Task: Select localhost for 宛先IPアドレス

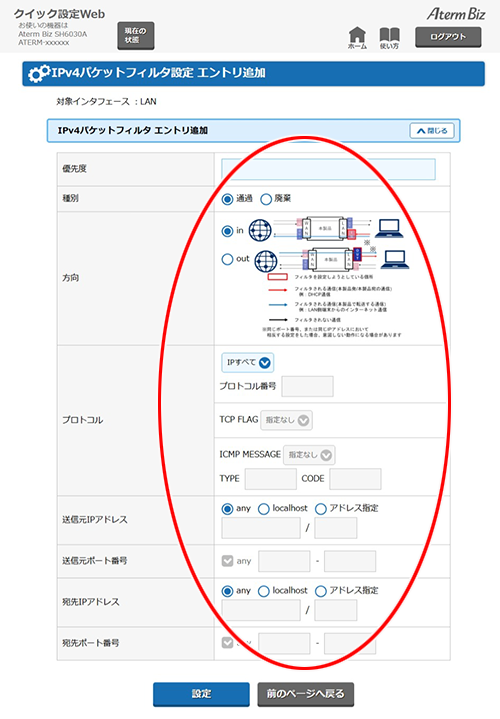Action: point(264,591)
